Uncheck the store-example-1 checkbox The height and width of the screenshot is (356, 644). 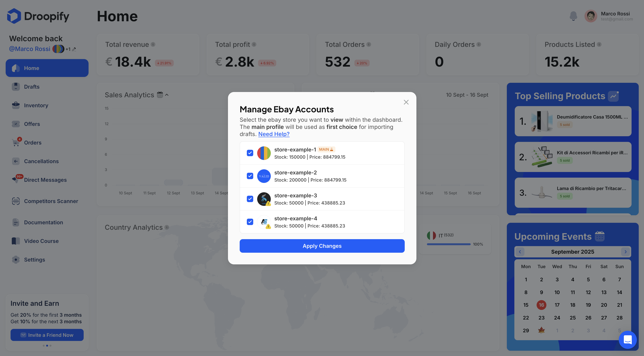tap(250, 153)
